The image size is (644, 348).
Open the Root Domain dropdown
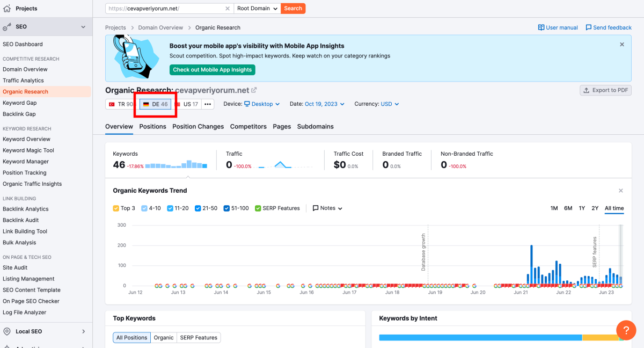(x=258, y=9)
